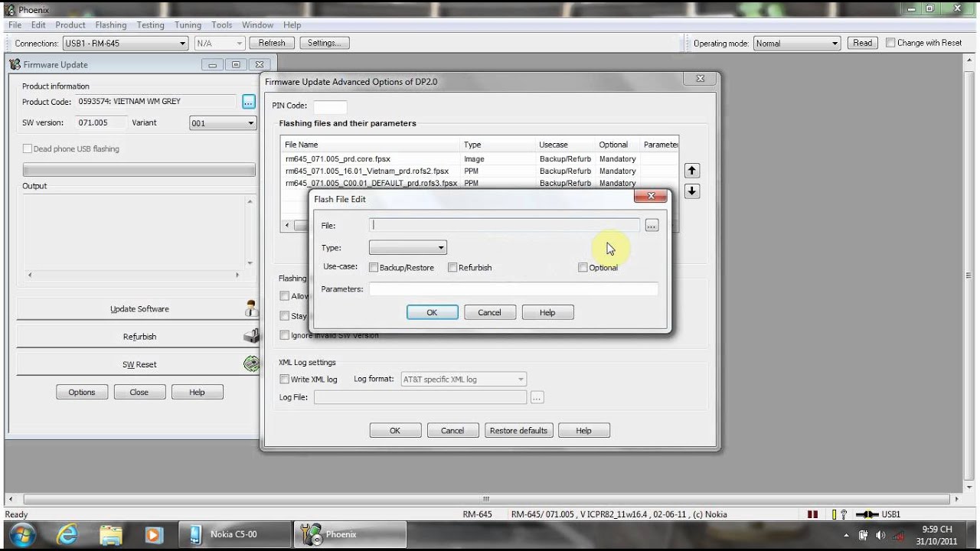Expand Connections dropdown USB1 - RM-645
The width and height of the screenshot is (980, 551).
[126, 43]
